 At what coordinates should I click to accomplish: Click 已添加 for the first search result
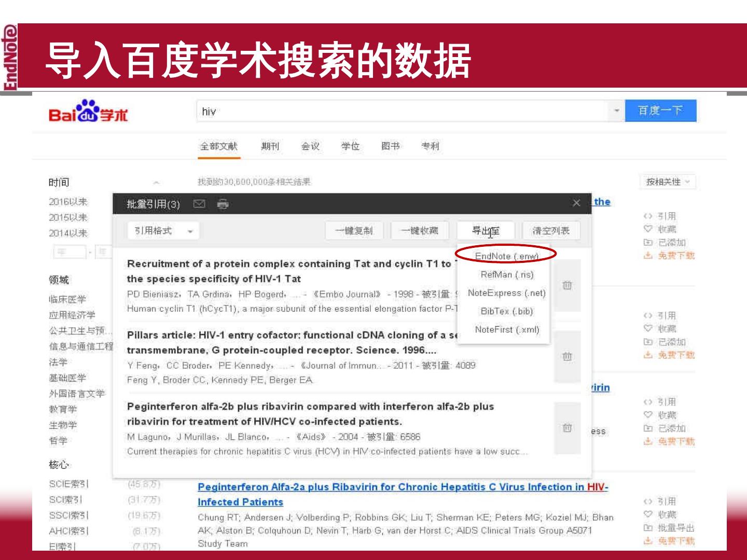coord(665,242)
